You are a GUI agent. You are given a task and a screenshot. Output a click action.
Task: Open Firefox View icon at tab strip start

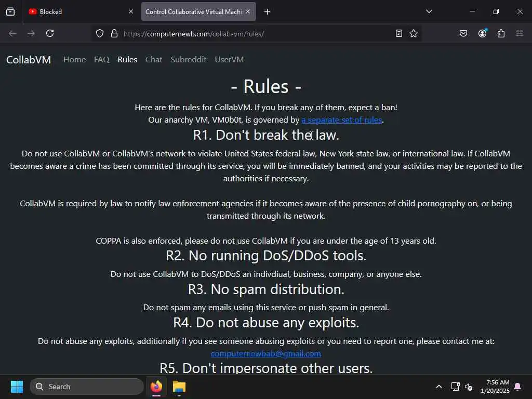point(10,11)
